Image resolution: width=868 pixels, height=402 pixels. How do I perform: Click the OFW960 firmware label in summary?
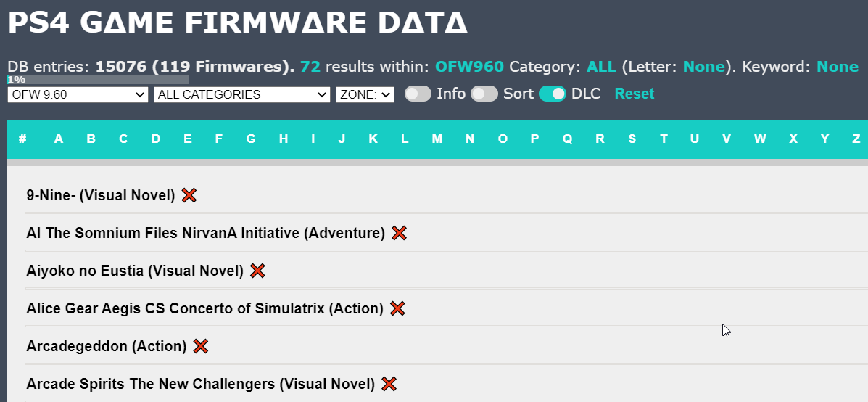coord(469,67)
